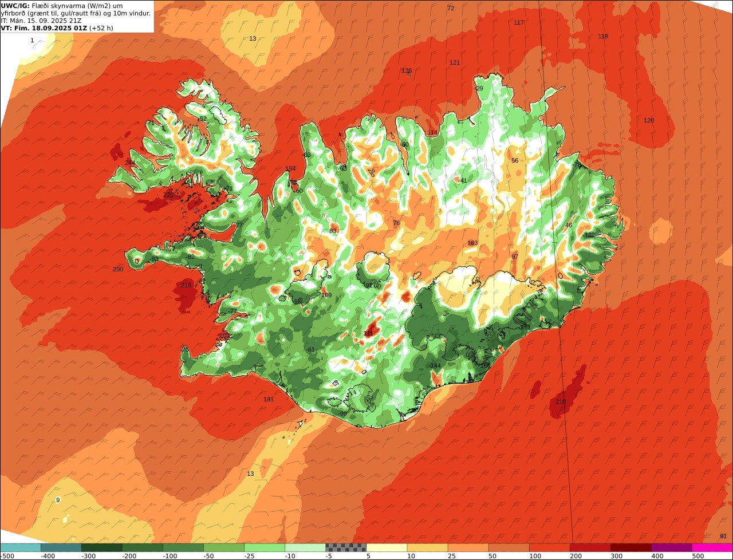733x560 pixels.
Task: Click the red 100 to 200 legend swatch
Action: coord(550,547)
